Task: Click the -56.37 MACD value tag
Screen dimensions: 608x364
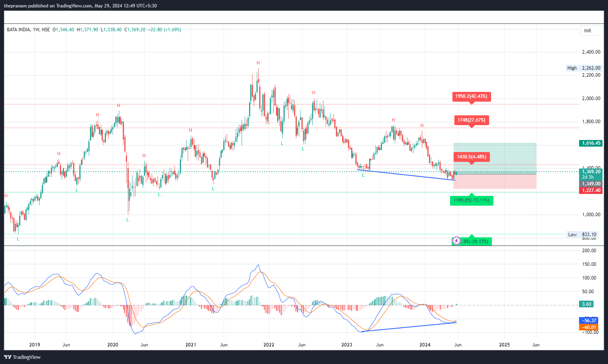Action: pos(588,321)
